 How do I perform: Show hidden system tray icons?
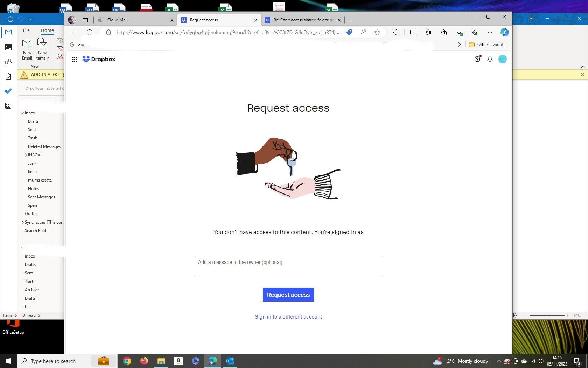[498, 361]
